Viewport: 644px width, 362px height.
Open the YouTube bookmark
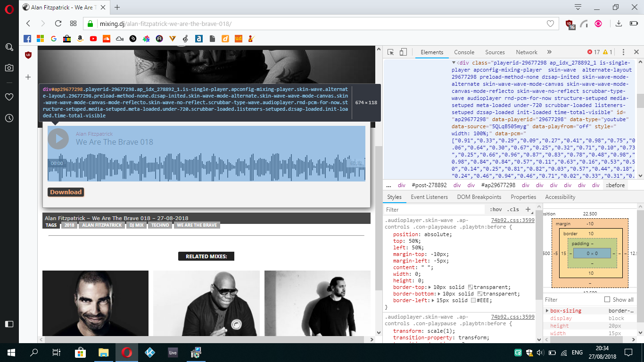(x=93, y=39)
